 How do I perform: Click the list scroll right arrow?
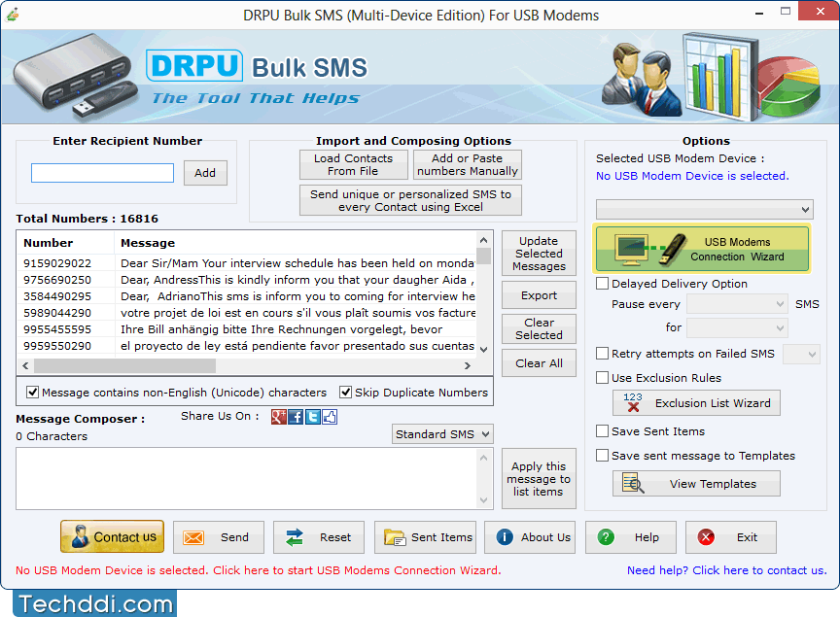(x=467, y=365)
